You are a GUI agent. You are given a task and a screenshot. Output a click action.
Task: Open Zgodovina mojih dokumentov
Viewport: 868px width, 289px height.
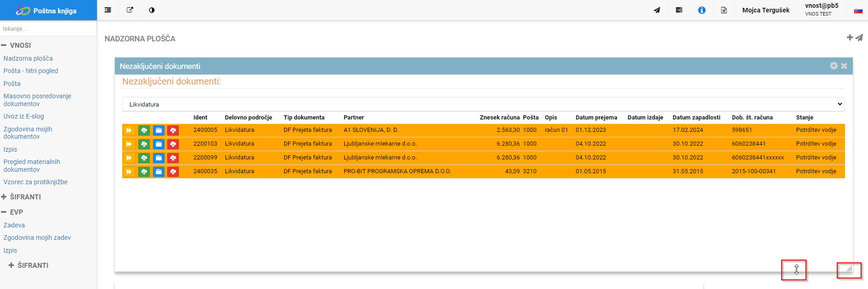28,133
